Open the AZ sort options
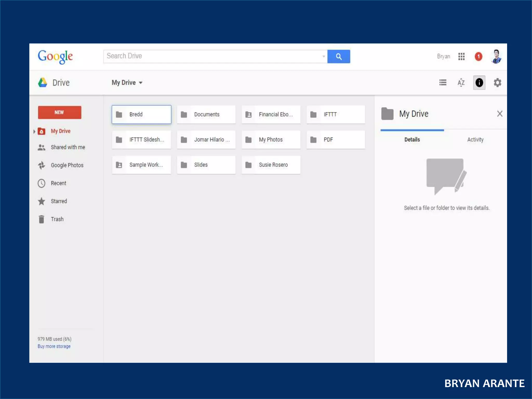532x399 pixels. (461, 83)
